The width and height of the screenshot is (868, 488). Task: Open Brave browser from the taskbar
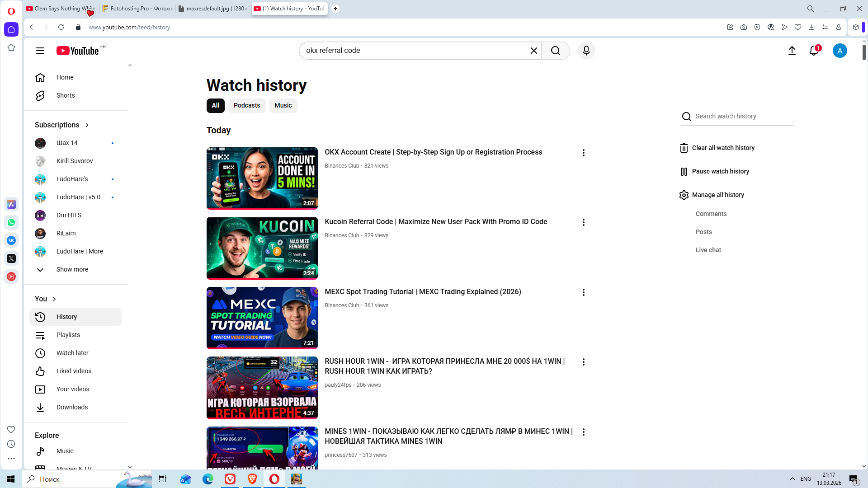(252, 479)
